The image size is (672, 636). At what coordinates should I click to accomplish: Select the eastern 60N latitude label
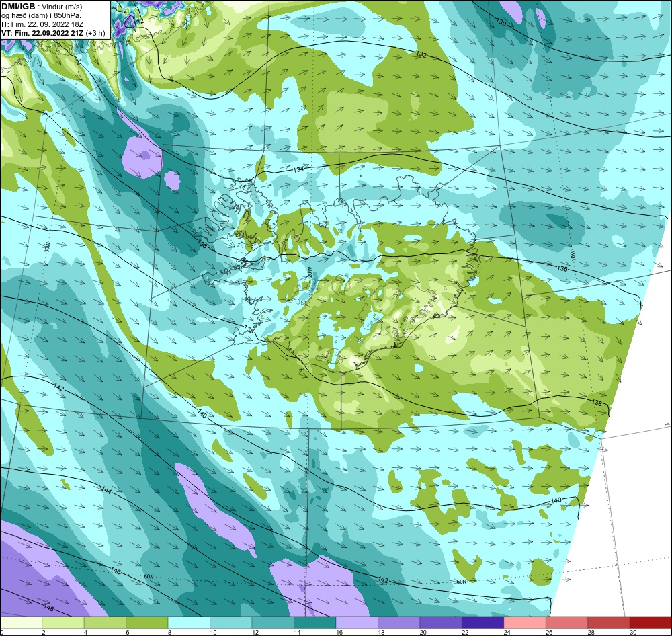(461, 582)
